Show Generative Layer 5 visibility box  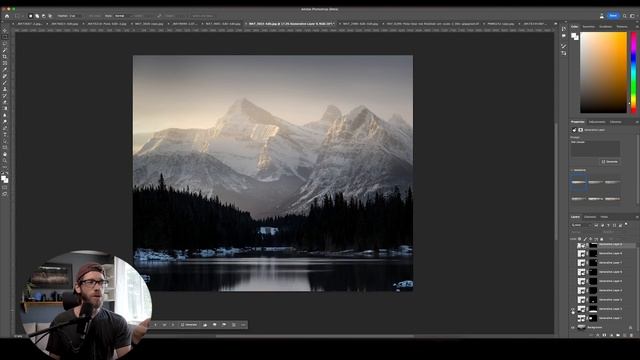click(573, 281)
